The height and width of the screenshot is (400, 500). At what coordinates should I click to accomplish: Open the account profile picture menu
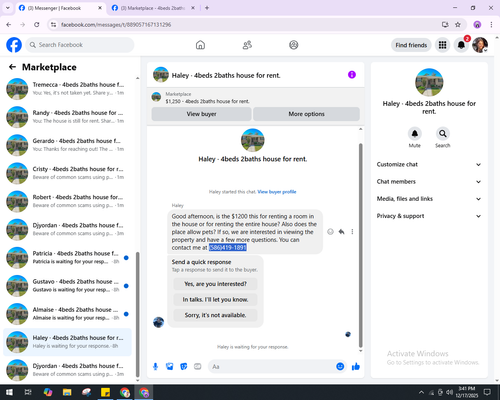coord(480,45)
